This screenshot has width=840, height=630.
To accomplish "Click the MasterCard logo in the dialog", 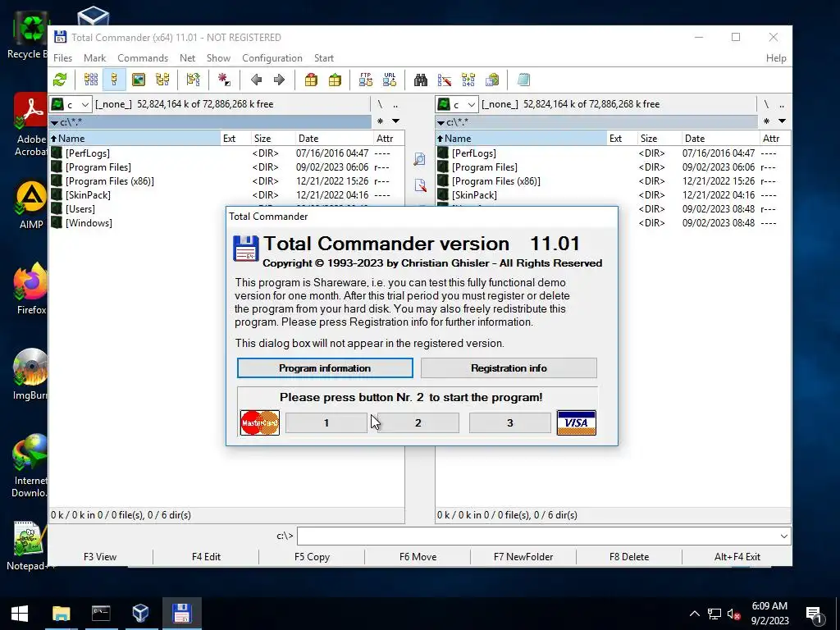I will coord(260,422).
